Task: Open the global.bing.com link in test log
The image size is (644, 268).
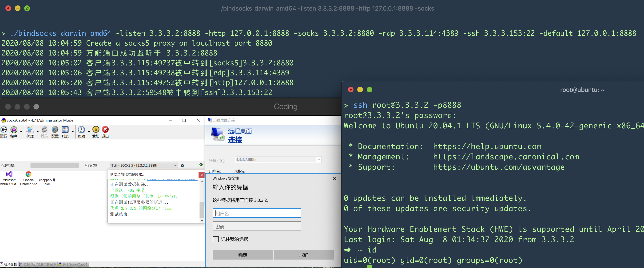Action: point(172,179)
